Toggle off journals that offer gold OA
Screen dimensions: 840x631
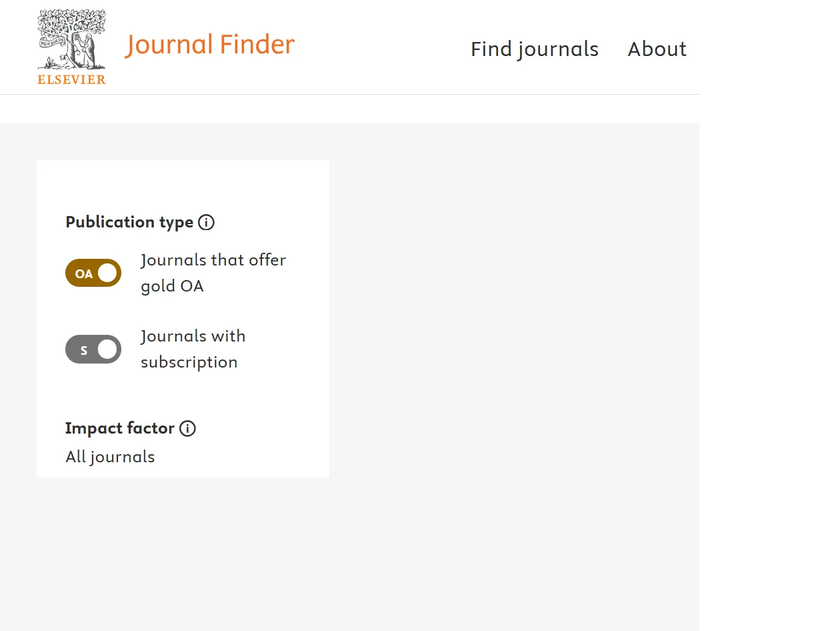tap(93, 273)
